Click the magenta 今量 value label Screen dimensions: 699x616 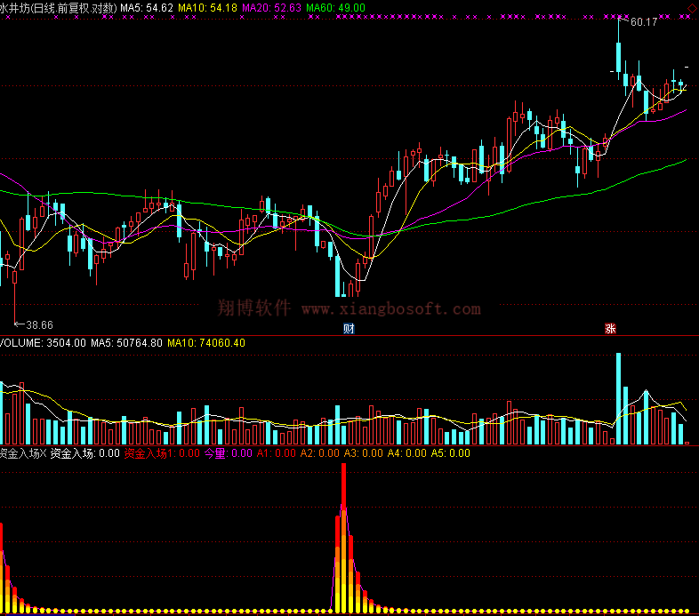click(229, 453)
